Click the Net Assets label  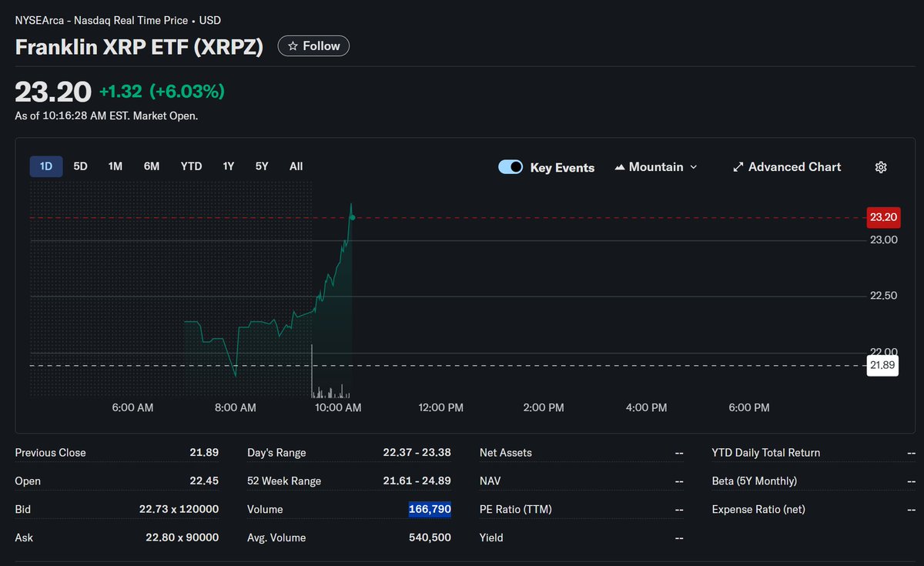(x=506, y=453)
